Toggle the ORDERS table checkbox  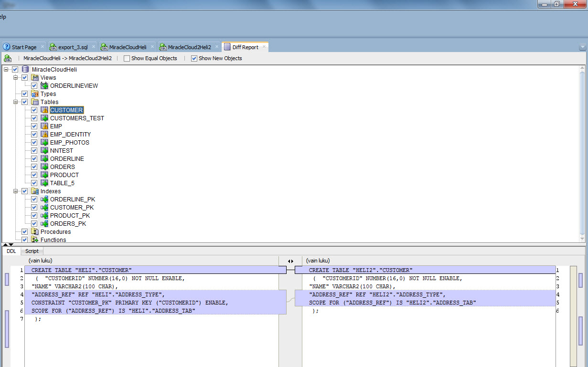click(x=34, y=167)
